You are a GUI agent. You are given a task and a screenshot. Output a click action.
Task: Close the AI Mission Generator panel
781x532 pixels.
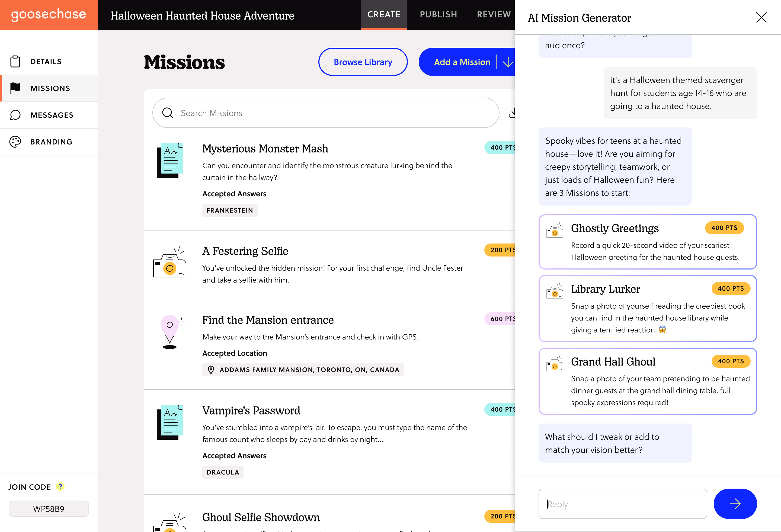761,17
